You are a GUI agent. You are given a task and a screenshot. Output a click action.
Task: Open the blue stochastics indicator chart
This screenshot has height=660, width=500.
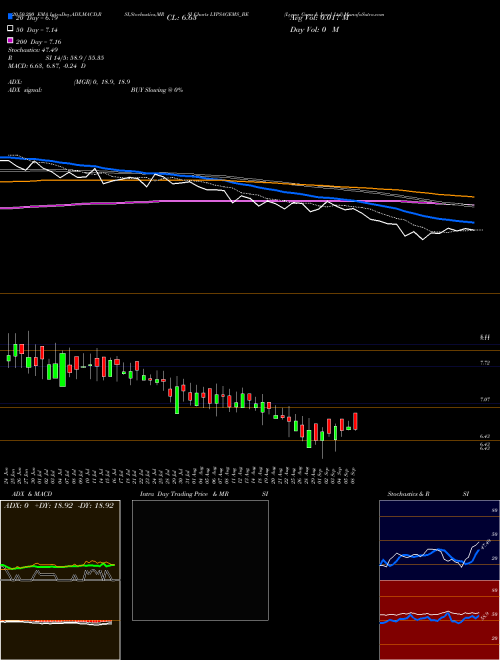tap(439, 540)
